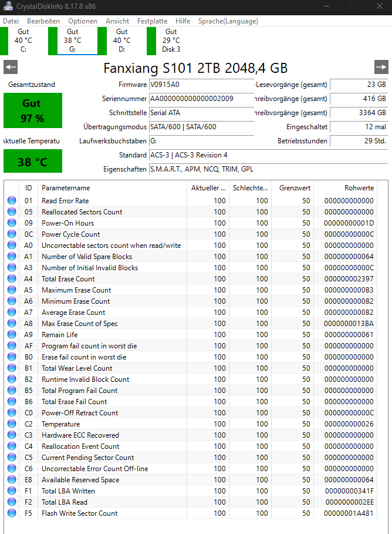
Task: Click status orb for Read Error Rate
Action: 12,200
